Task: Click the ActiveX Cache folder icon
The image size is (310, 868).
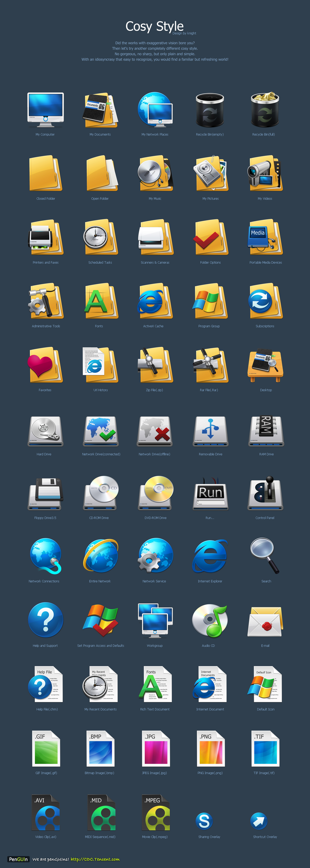Action: 155,301
